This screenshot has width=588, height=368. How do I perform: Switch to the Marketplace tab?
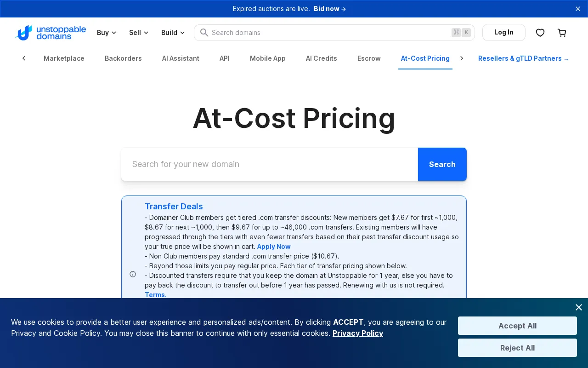(64, 58)
